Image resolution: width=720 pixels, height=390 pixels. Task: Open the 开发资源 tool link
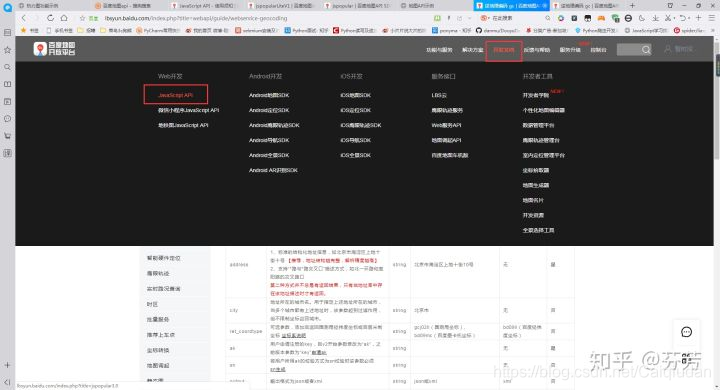(533, 215)
